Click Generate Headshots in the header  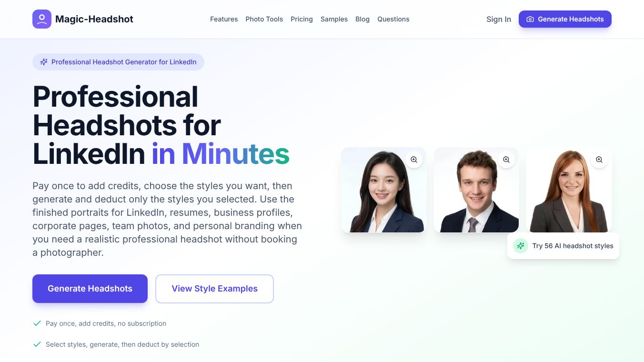tap(565, 19)
